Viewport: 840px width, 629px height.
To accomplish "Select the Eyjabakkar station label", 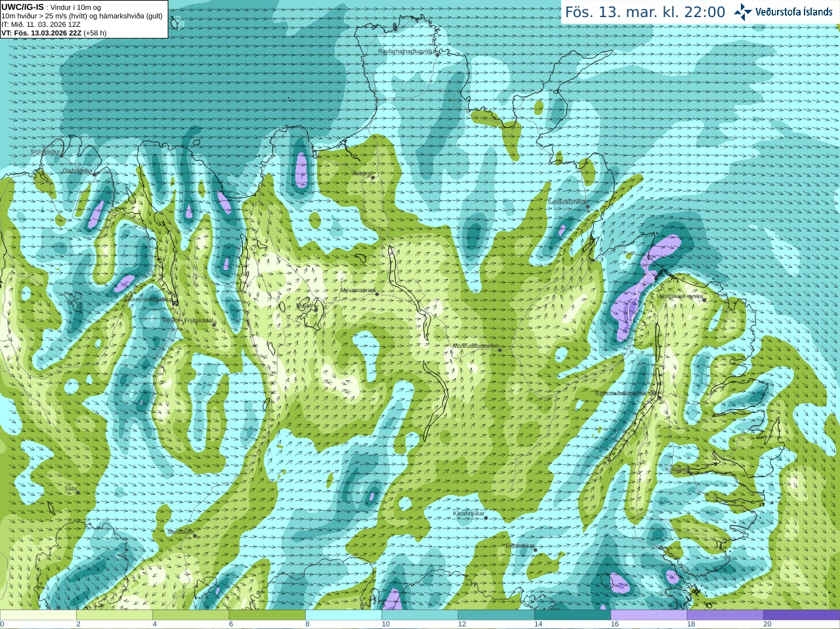I will [520, 546].
